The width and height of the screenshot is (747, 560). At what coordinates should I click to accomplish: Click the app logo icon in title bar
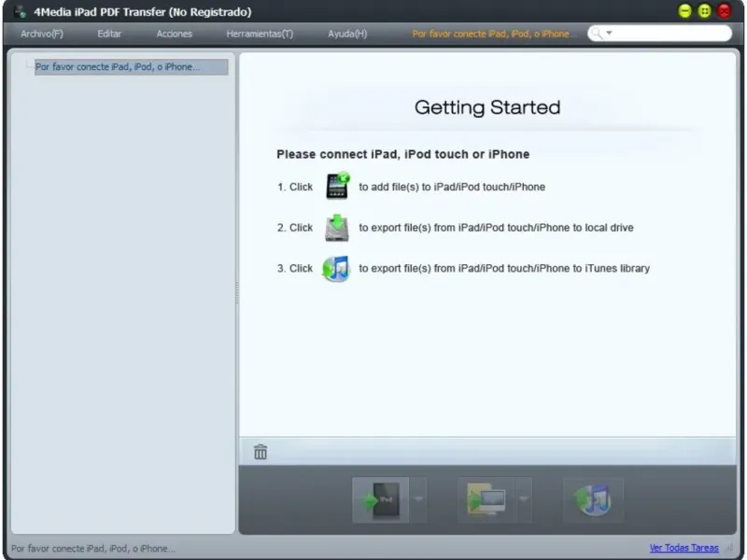[x=20, y=11]
